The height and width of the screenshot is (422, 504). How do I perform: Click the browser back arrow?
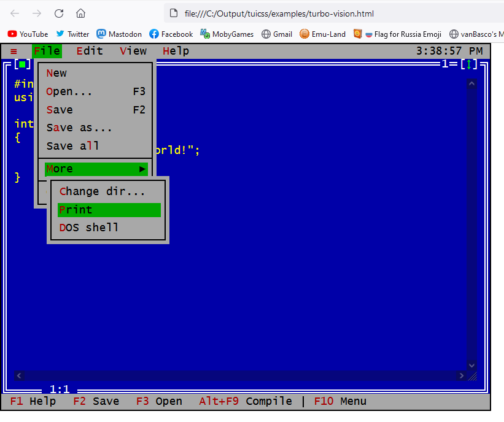[15, 13]
